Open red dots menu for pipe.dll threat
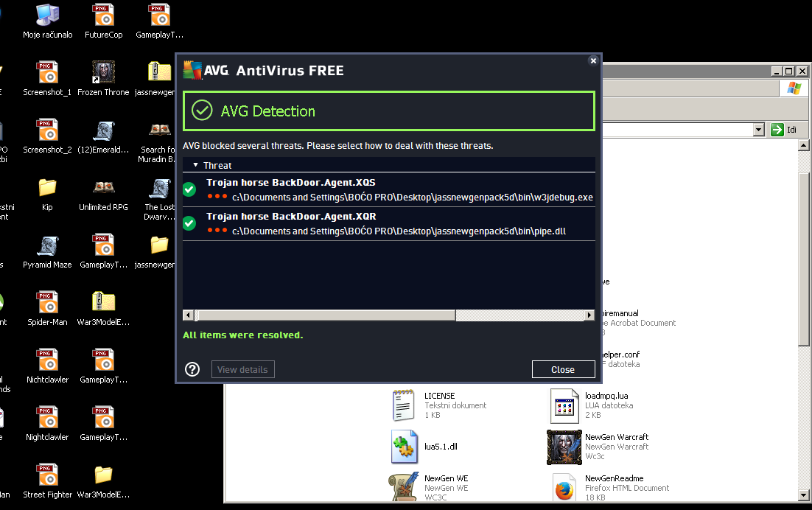 coord(217,231)
